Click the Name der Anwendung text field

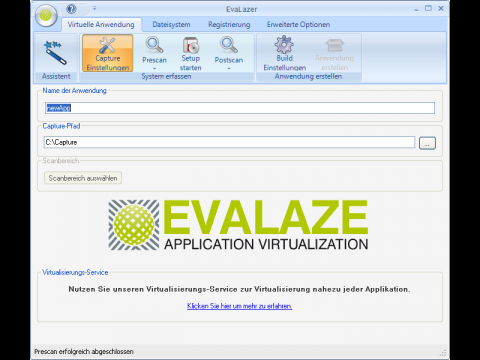tap(240, 108)
